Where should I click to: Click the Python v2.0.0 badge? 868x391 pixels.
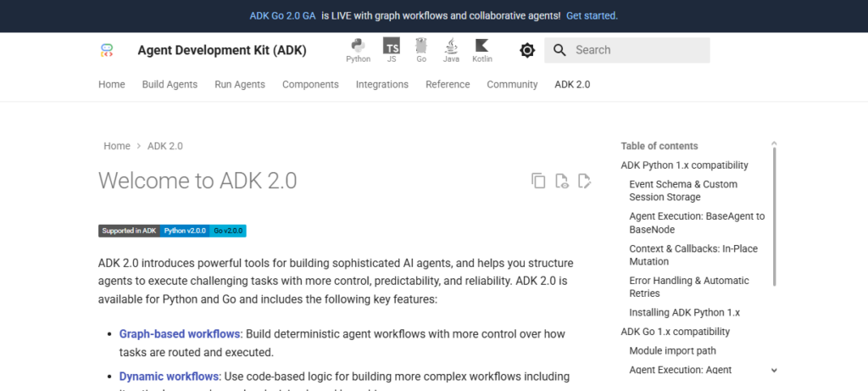click(x=185, y=231)
